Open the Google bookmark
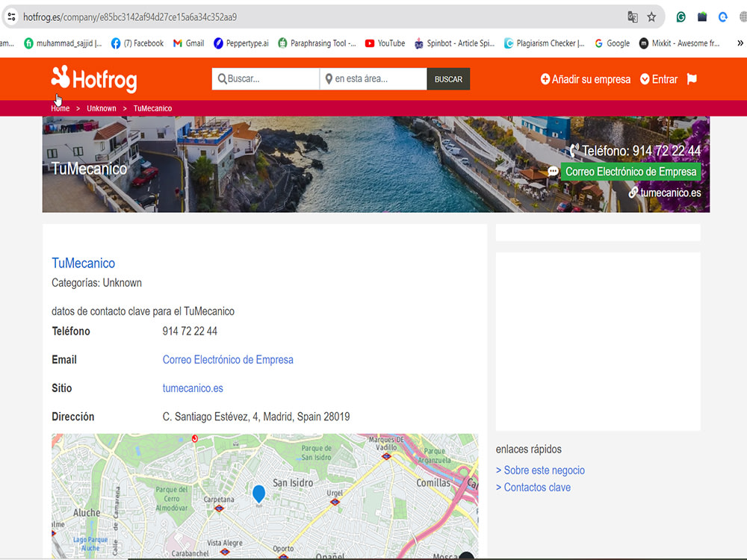Viewport: 747px width, 560px height. click(x=613, y=43)
